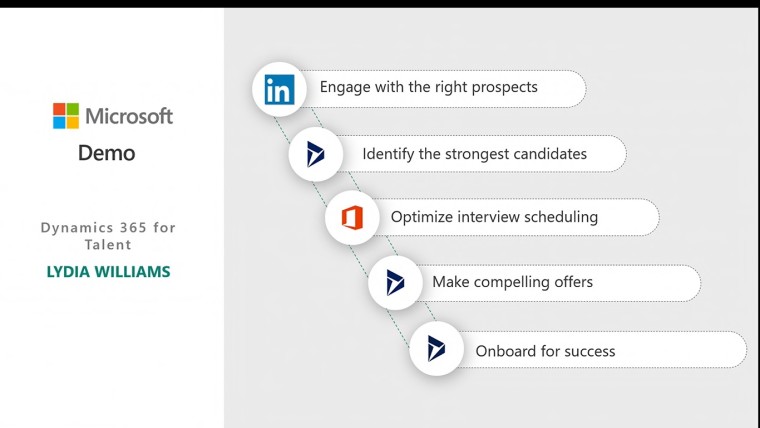Choose "Optimize interview scheduling" step

click(x=494, y=218)
